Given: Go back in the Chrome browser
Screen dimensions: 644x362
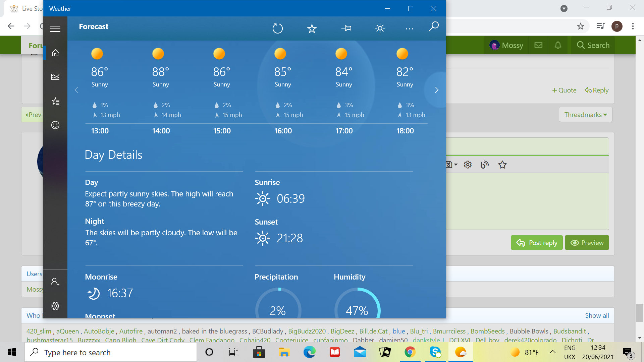Looking at the screenshot, I should tap(11, 26).
